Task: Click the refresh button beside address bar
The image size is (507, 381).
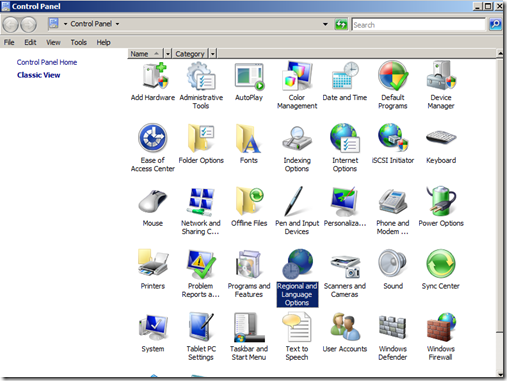Action: (341, 24)
